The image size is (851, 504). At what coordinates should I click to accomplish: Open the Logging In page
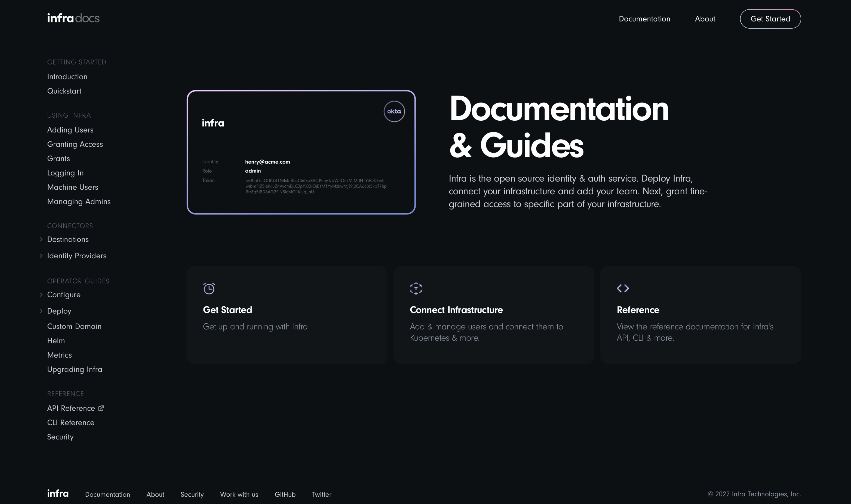click(65, 173)
